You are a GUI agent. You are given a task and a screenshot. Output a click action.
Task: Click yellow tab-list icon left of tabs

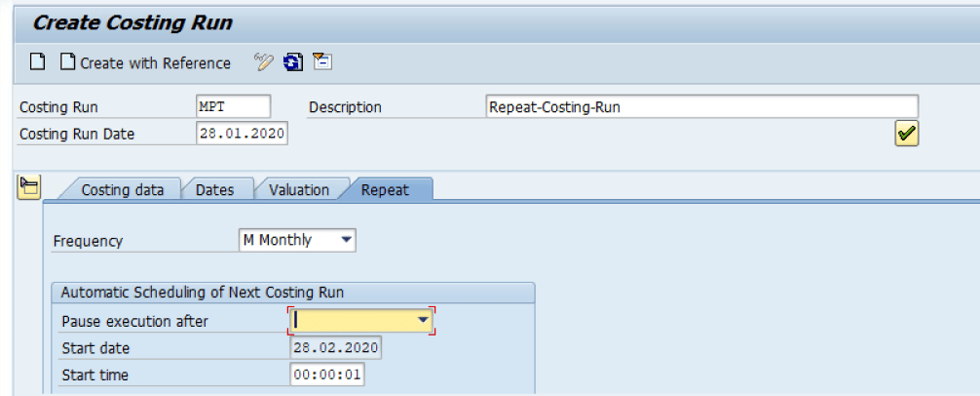(29, 188)
